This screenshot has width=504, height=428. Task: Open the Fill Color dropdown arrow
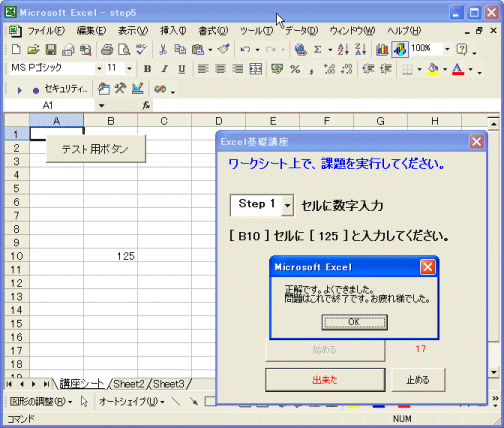click(x=445, y=69)
